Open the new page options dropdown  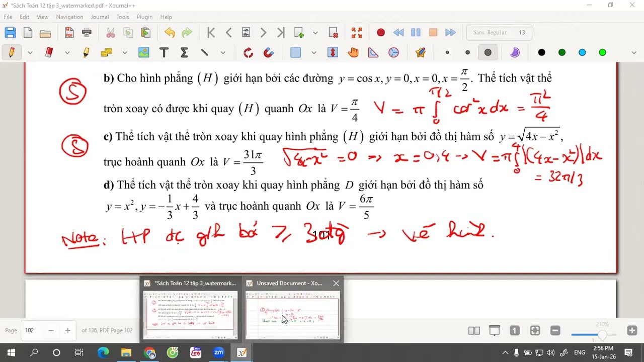[x=315, y=33]
